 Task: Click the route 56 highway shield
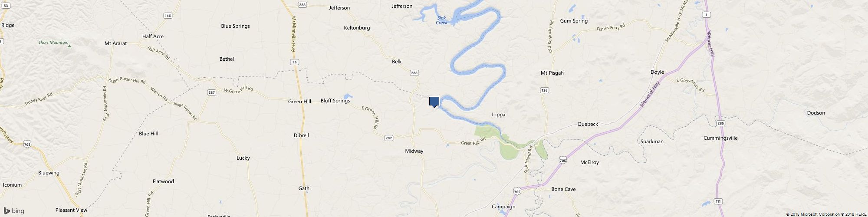tap(295, 62)
